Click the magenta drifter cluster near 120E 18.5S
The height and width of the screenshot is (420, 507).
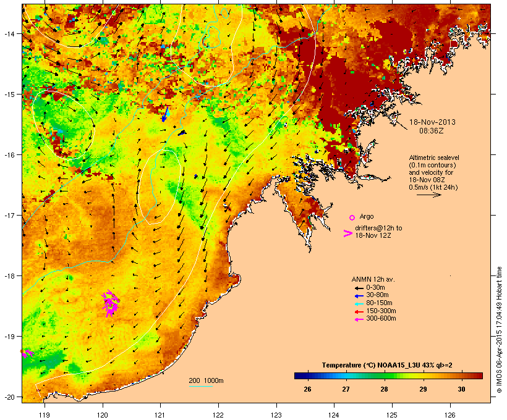tap(110, 303)
